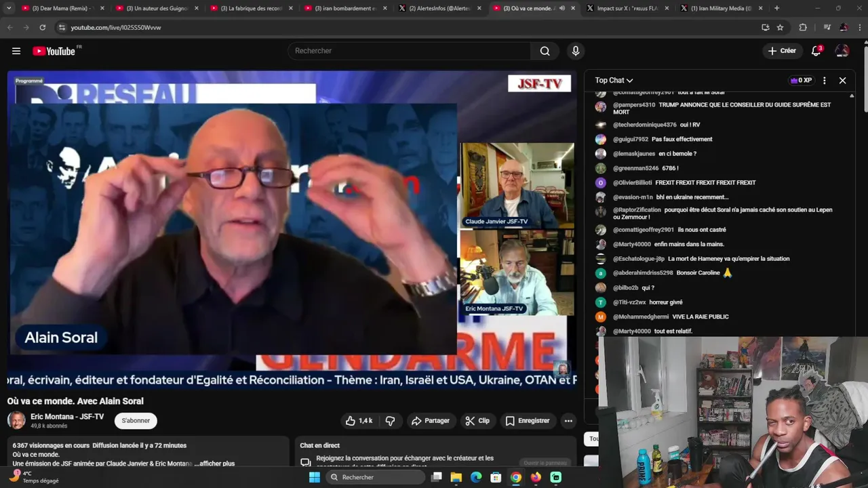
Task: Open Microsoft Edge from taskbar
Action: [x=476, y=477]
